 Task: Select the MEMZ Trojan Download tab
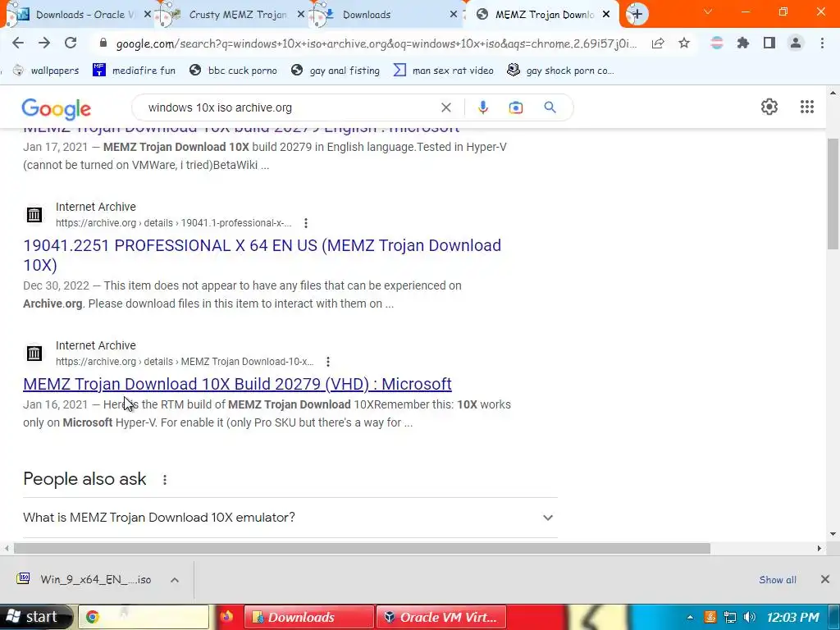click(x=541, y=15)
